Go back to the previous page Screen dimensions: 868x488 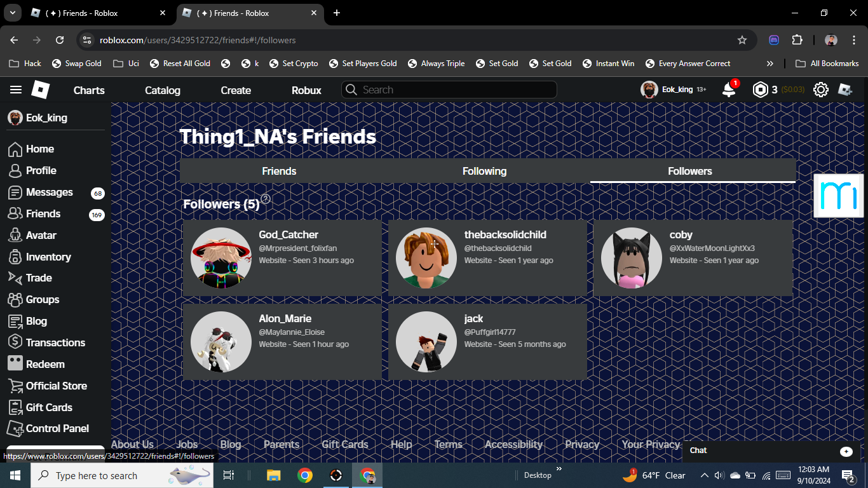coord(14,40)
